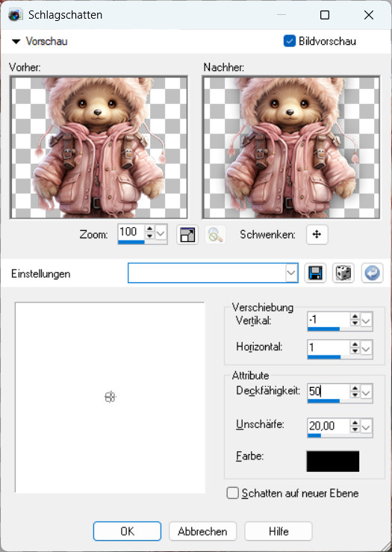Viewport: 392px width, 552px height.
Task: Click the fit image to window zoom icon
Action: tap(187, 235)
